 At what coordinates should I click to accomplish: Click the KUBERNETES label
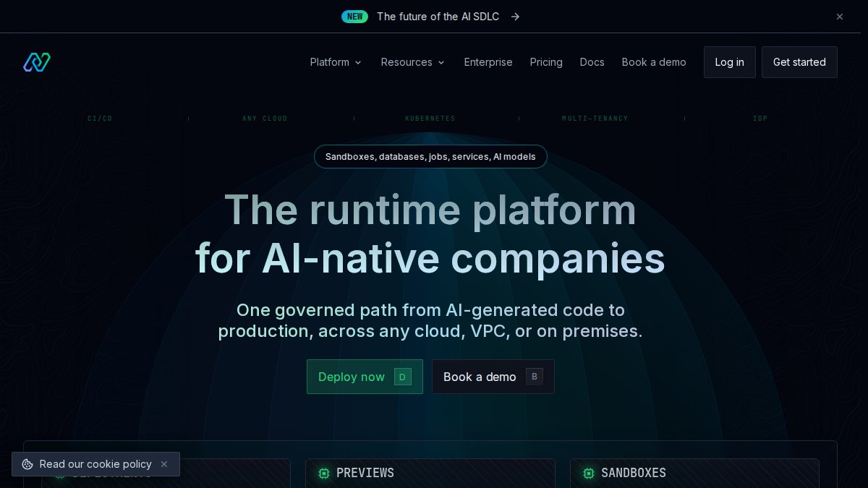430,119
